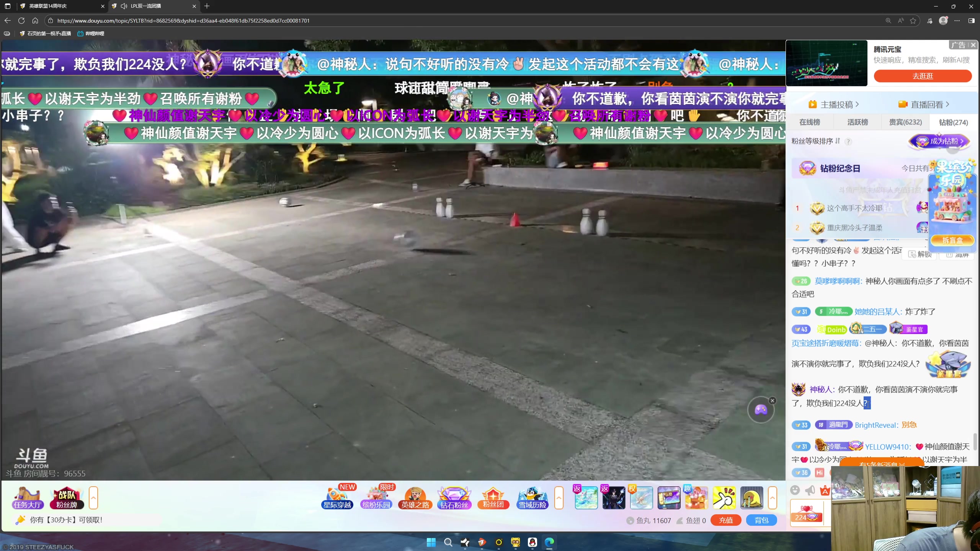Claim the 30办卡 reward notice
Viewport: 980px width, 551px height.
point(66,520)
